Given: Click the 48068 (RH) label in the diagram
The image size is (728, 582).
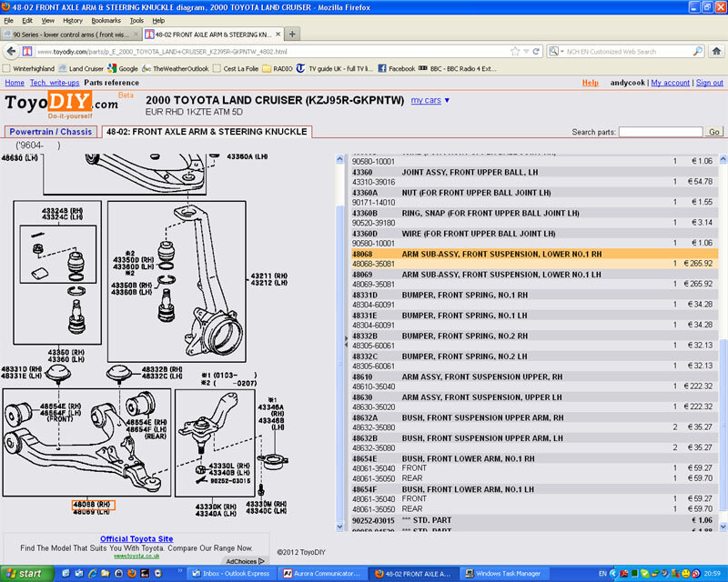Looking at the screenshot, I should 93,505.
